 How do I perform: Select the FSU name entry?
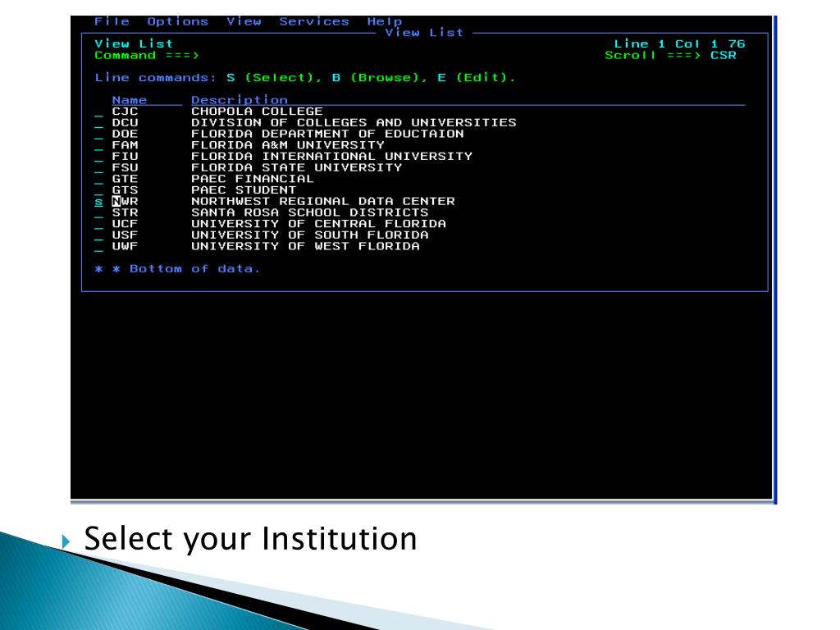point(125,167)
